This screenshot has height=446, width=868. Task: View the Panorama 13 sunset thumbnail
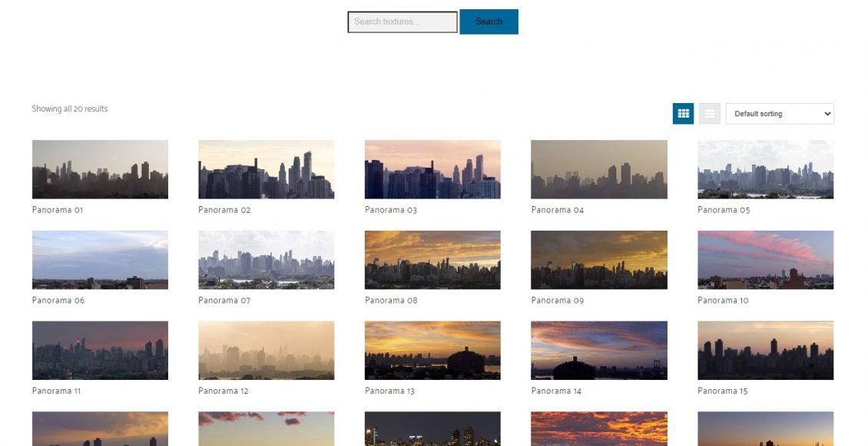point(432,351)
